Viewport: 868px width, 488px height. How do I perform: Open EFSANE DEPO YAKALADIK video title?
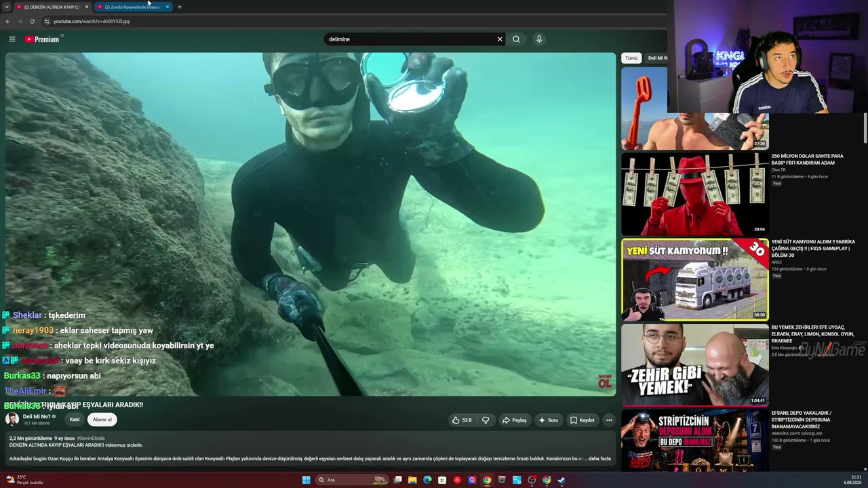point(802,420)
